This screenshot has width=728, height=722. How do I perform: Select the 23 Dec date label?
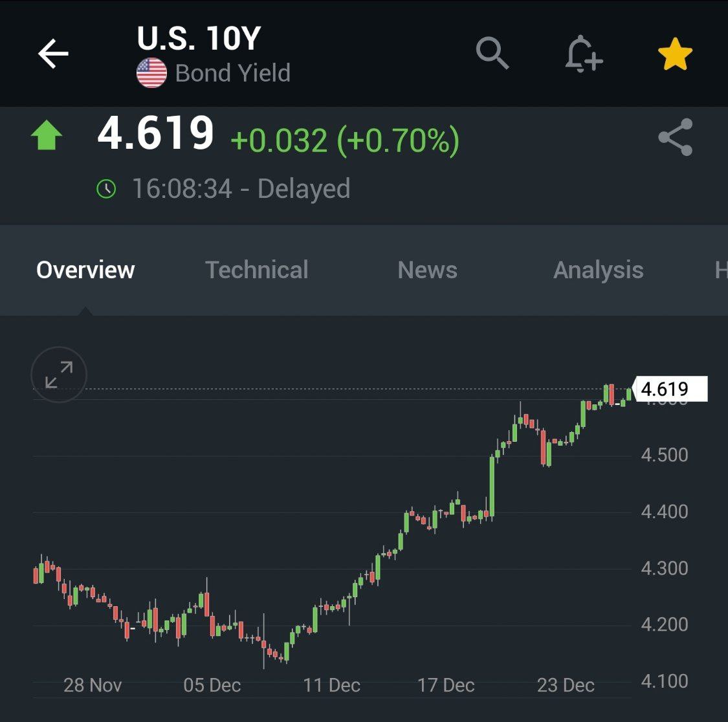click(x=566, y=685)
